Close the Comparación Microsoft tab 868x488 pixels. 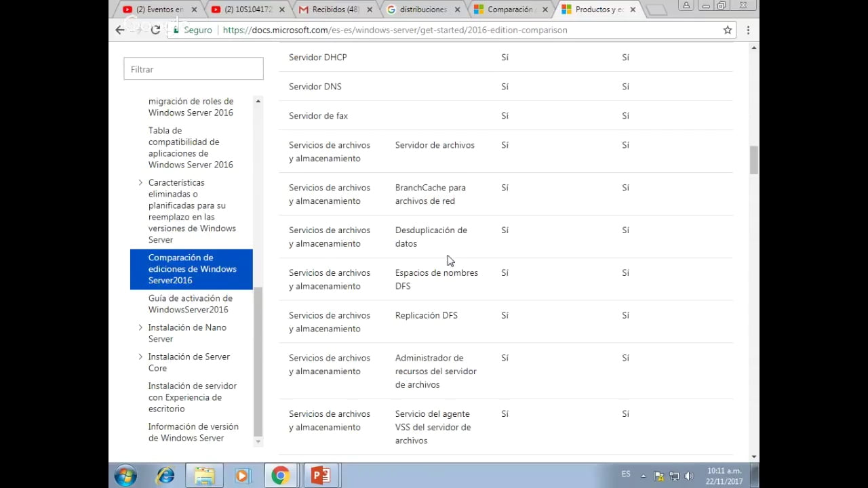pyautogui.click(x=545, y=9)
